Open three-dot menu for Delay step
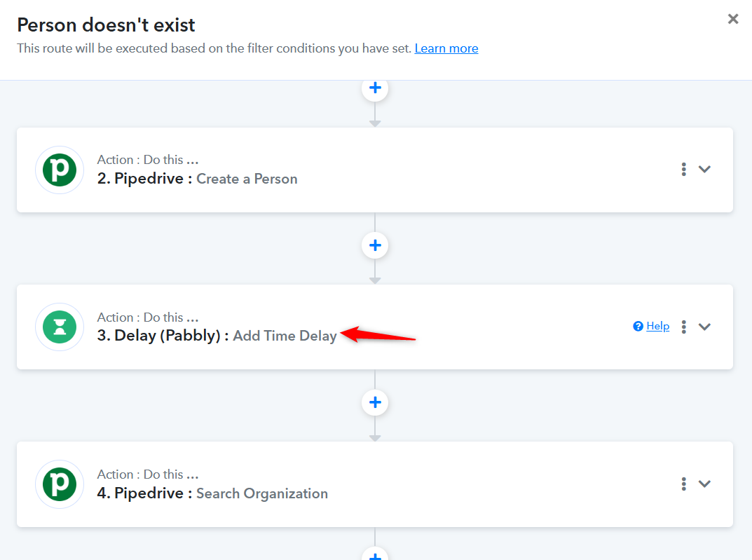752x560 pixels. (x=684, y=327)
